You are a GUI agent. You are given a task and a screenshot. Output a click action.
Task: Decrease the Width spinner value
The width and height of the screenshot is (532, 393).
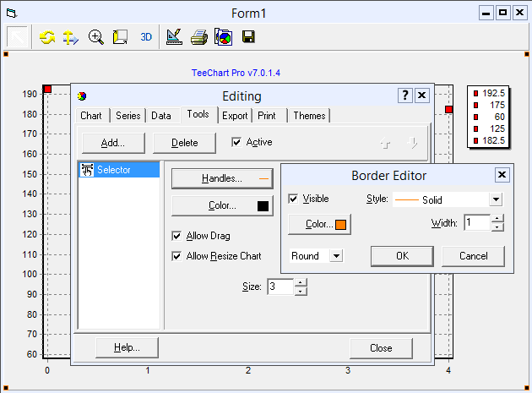tap(497, 227)
